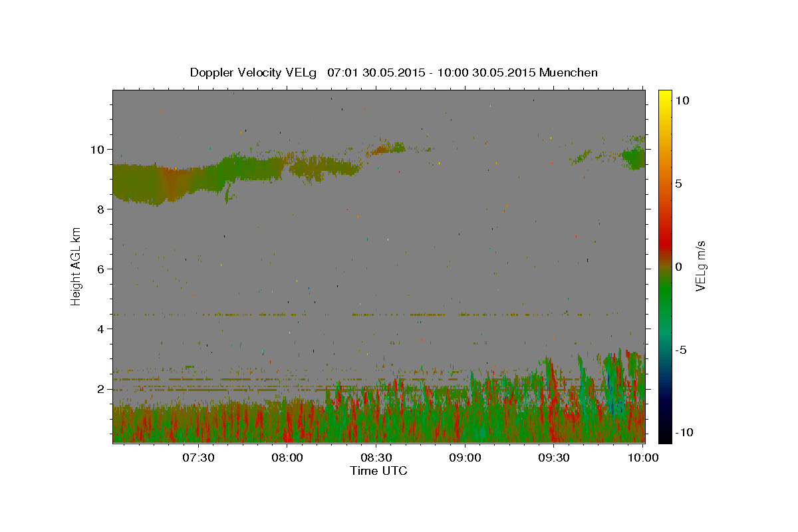The image size is (798, 532).
Task: Click the '09:30' time axis label
Action: tap(554, 458)
